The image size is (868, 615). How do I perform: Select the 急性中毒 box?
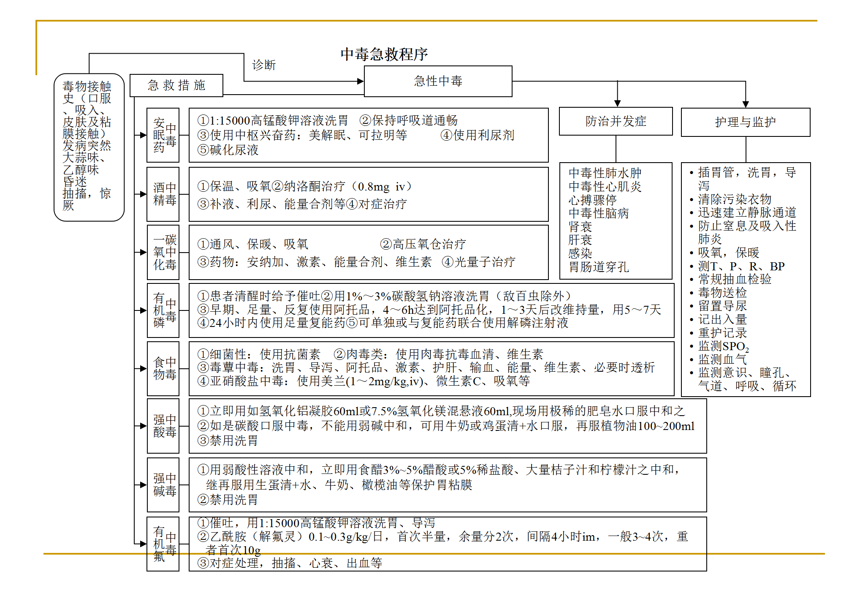[x=438, y=81]
